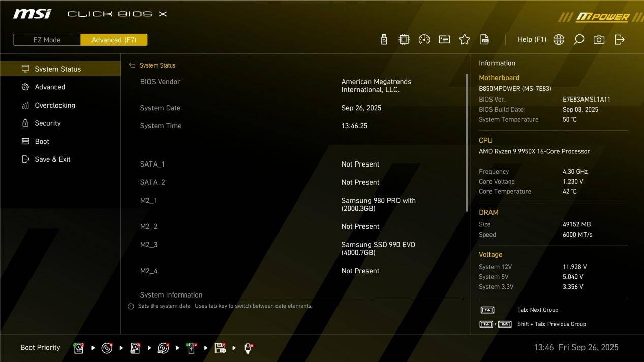The image size is (644, 362).
Task: Click the star Favorites icon
Action: pyautogui.click(x=465, y=40)
